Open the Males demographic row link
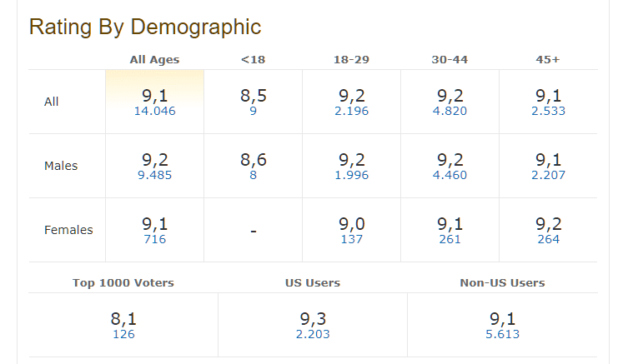Screen dimensions: 623x364 pyautogui.click(x=61, y=166)
